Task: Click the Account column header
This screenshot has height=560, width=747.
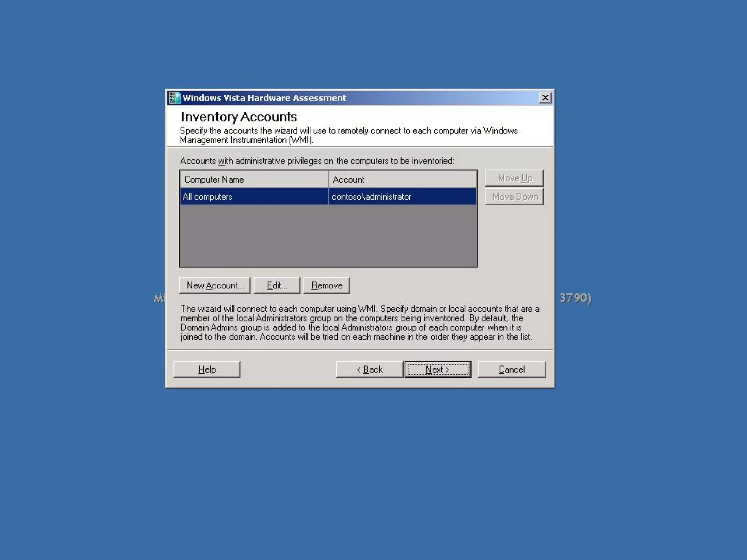Action: [348, 179]
